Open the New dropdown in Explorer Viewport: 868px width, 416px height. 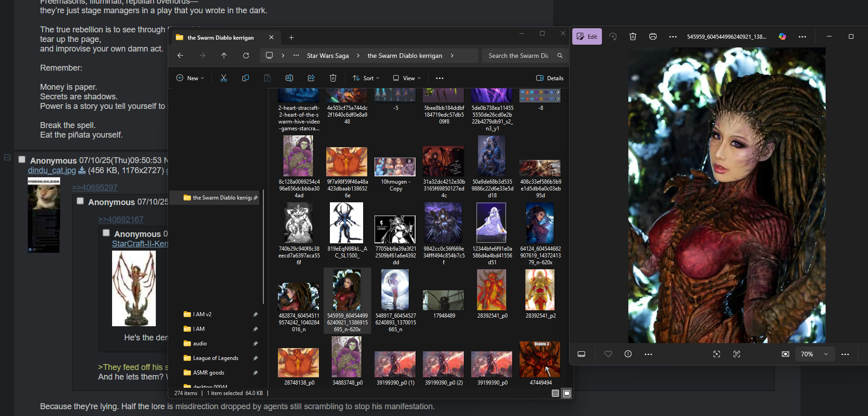pyautogui.click(x=190, y=78)
